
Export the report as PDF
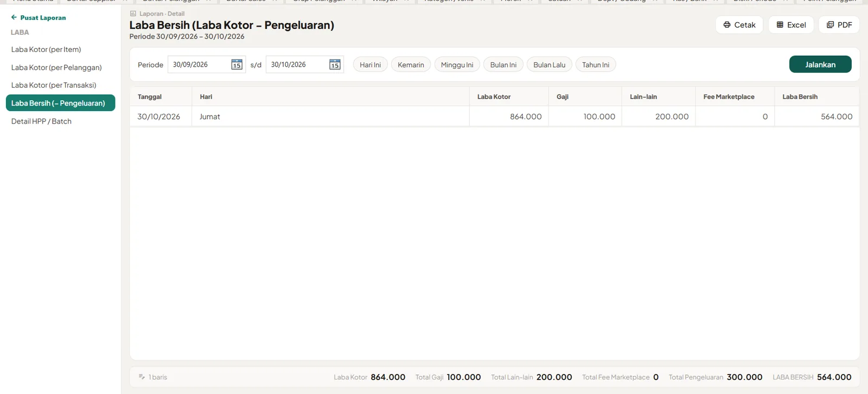(839, 25)
